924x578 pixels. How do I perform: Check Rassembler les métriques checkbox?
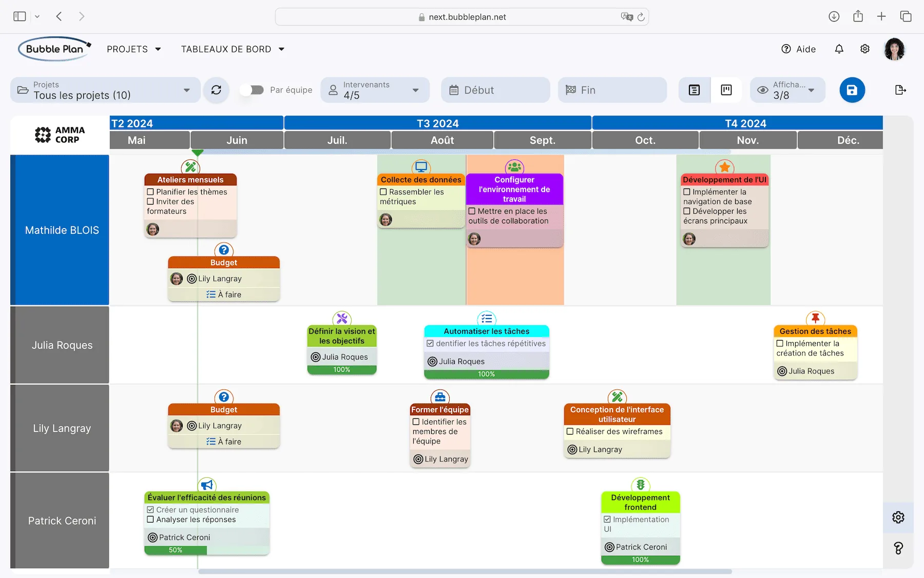pyautogui.click(x=383, y=192)
